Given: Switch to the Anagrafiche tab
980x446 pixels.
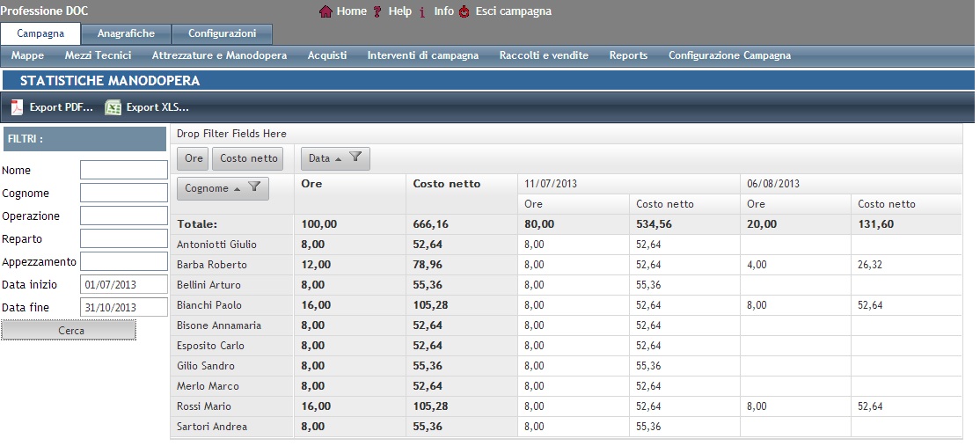Looking at the screenshot, I should (x=126, y=33).
